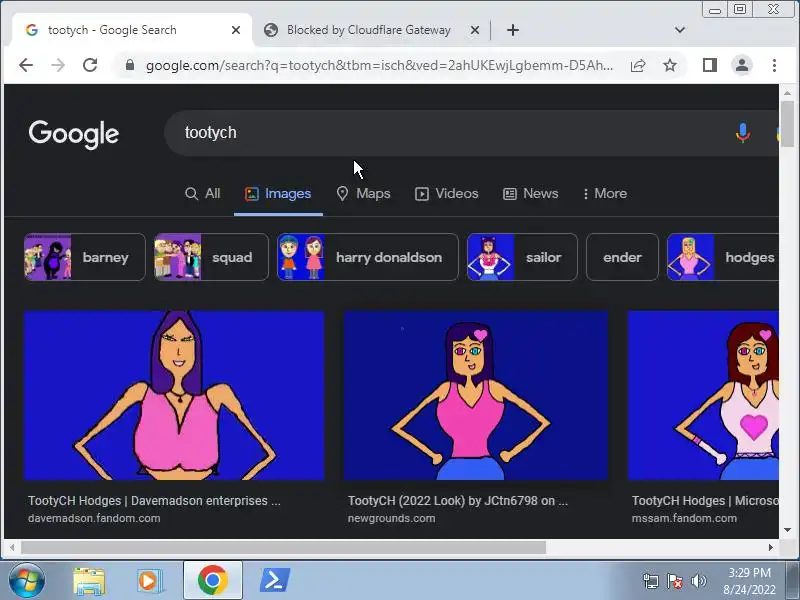Open the Chrome profile avatar
Screen dimensions: 800x600
pos(742,65)
